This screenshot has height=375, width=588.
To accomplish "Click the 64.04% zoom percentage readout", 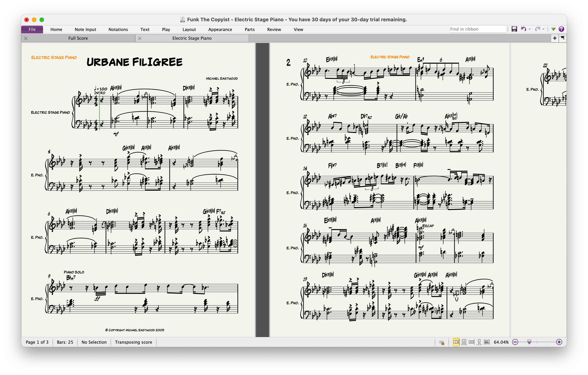I will [501, 342].
